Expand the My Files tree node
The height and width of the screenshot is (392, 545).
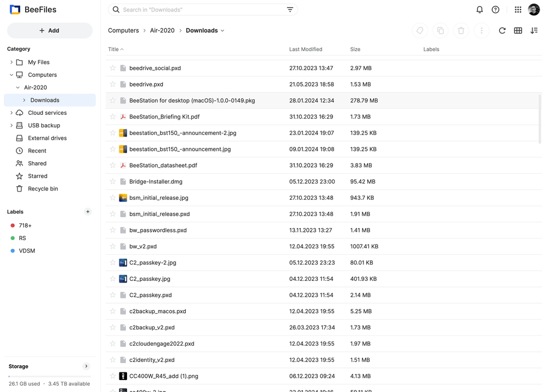coord(11,62)
